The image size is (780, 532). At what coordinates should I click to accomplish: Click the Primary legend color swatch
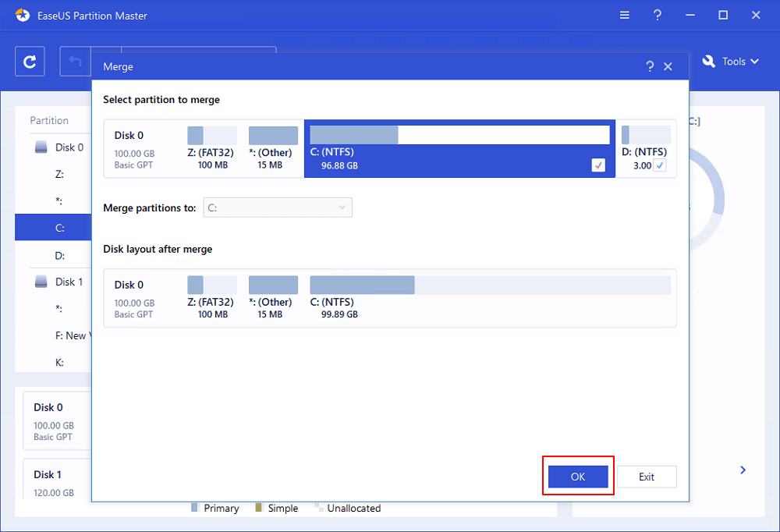pyautogui.click(x=195, y=508)
